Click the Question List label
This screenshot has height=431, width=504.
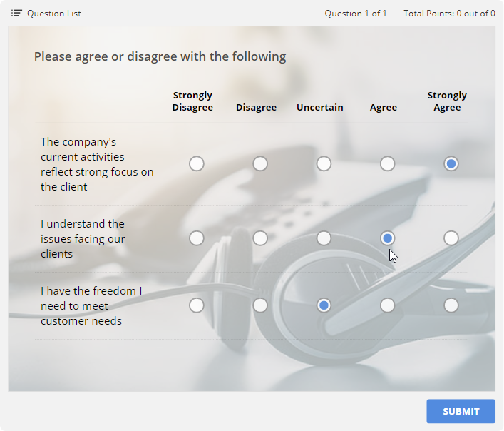tap(53, 14)
